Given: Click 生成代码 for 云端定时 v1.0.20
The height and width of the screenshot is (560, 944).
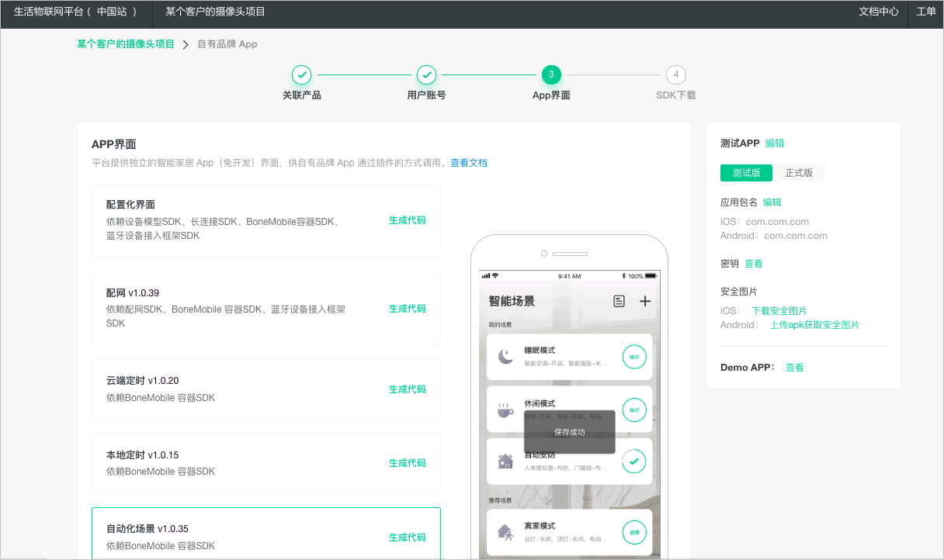Looking at the screenshot, I should click(408, 389).
